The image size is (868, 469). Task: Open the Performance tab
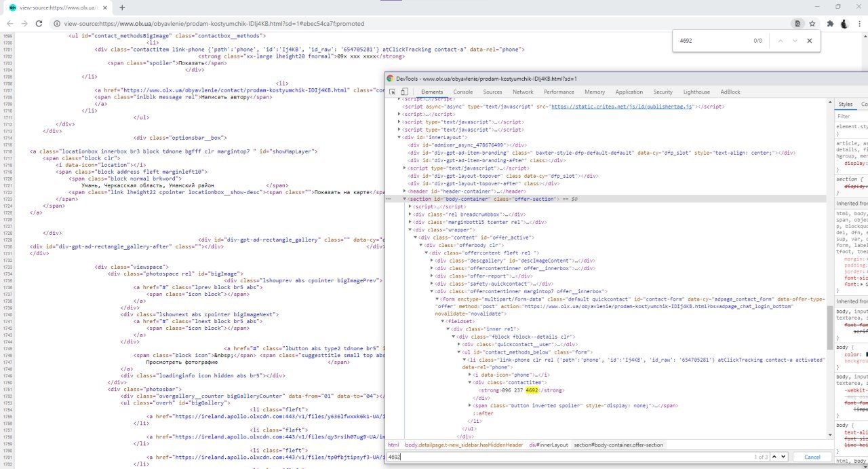pos(559,92)
